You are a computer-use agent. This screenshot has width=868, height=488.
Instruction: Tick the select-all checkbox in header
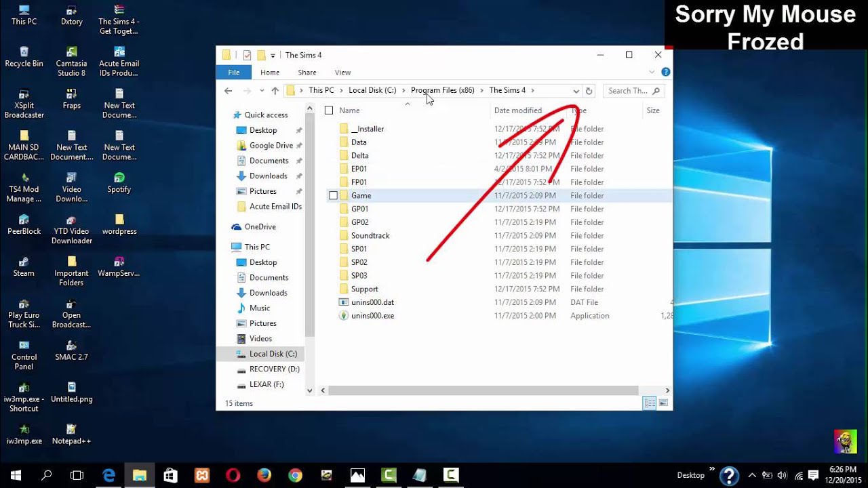coord(329,110)
